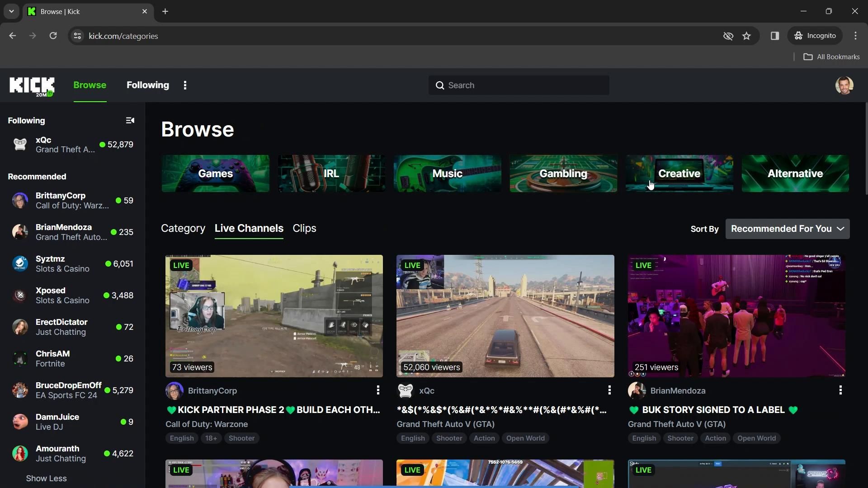The height and width of the screenshot is (488, 868).
Task: Switch to the Clips tab
Action: click(x=304, y=229)
